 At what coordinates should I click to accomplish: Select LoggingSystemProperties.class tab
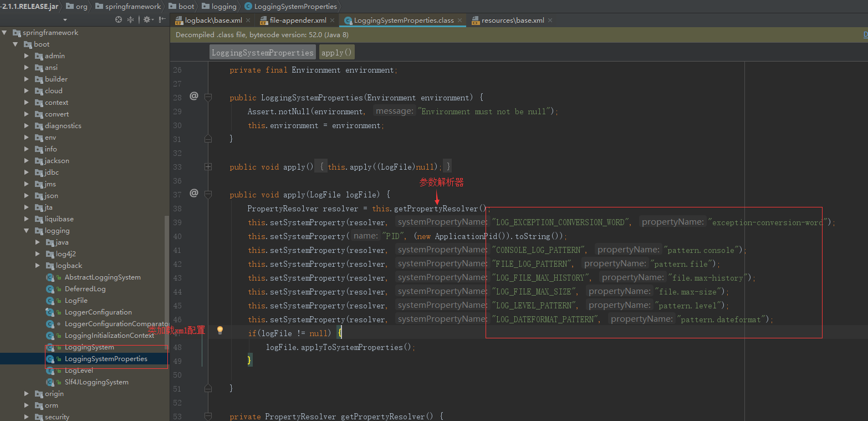click(x=404, y=21)
